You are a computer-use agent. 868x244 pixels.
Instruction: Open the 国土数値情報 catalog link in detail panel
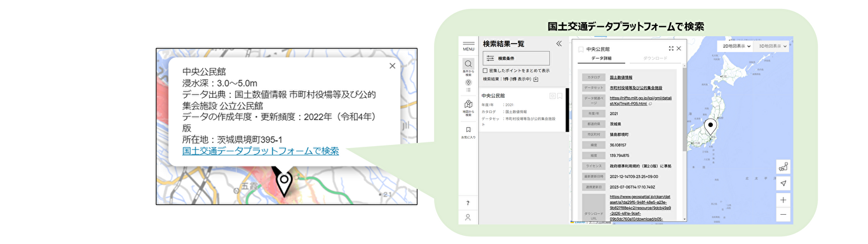coord(621,77)
